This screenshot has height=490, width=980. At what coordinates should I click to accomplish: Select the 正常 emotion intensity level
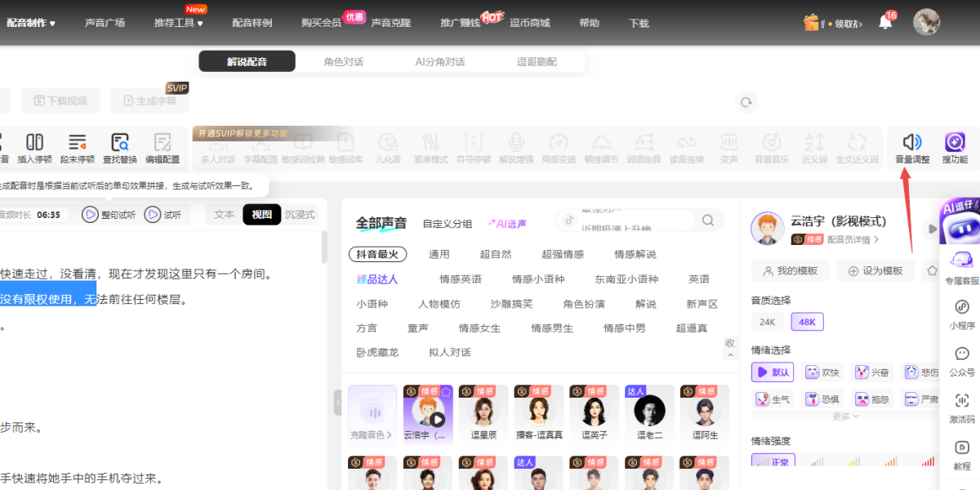pyautogui.click(x=772, y=461)
